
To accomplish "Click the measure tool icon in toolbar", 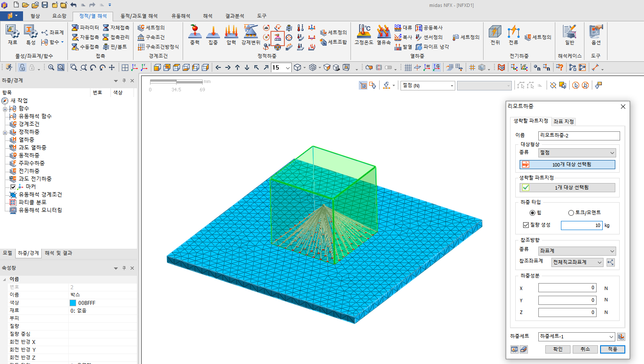I will point(595,67).
